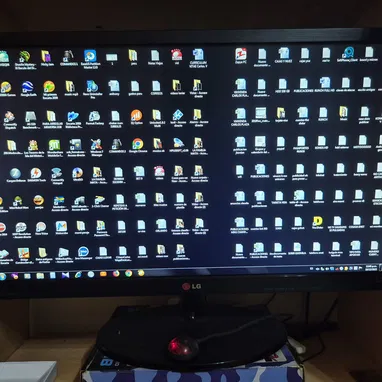Click the system tray clock
This screenshot has width=382, height=382.
(371, 267)
